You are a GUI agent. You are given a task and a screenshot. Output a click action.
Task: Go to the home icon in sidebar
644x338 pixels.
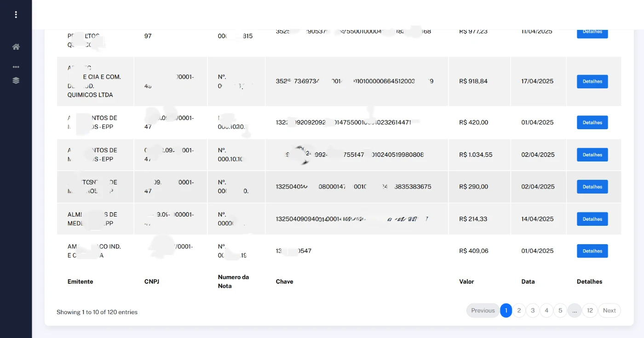coord(16,47)
